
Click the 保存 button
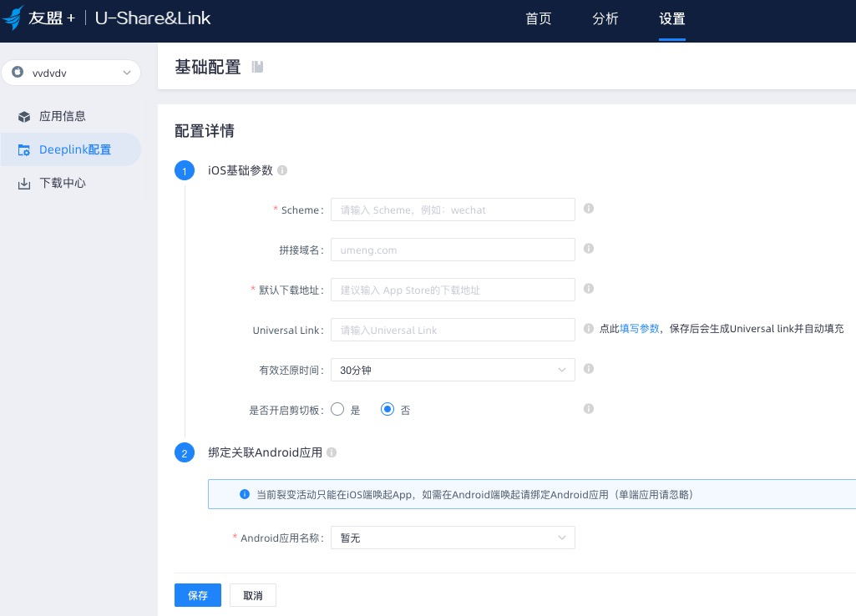(198, 595)
